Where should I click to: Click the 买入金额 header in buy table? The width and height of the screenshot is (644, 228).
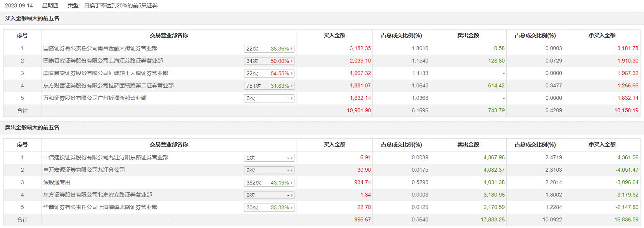pos(334,35)
